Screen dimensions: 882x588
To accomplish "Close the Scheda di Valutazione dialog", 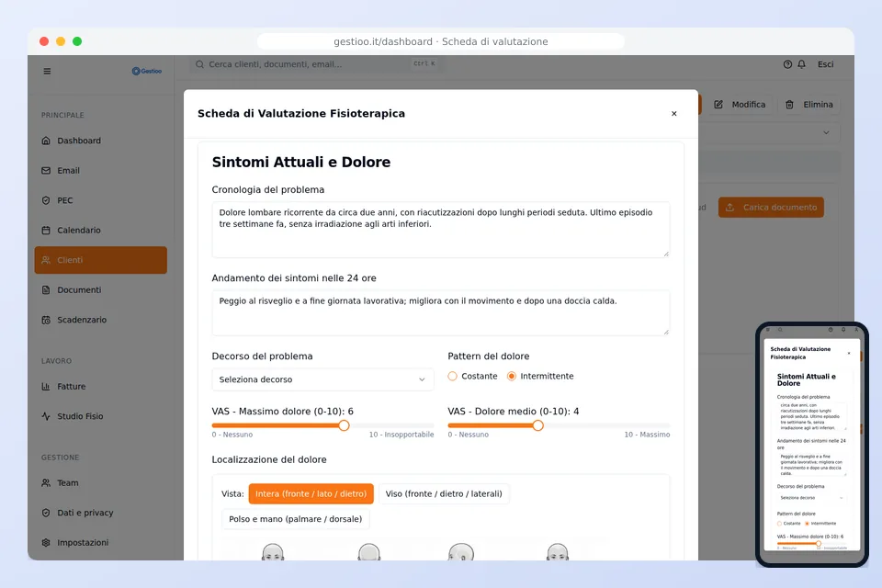I will click(673, 114).
